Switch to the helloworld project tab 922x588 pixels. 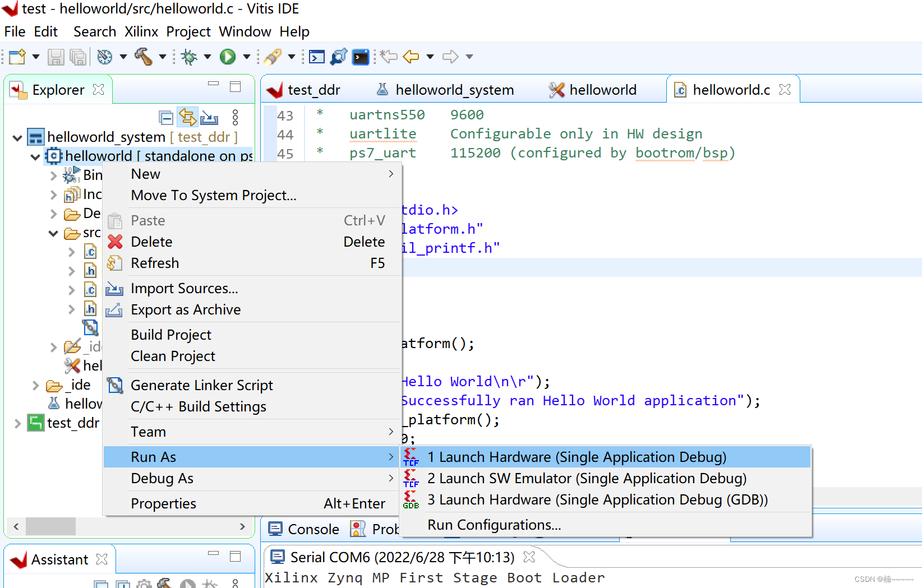pyautogui.click(x=593, y=90)
